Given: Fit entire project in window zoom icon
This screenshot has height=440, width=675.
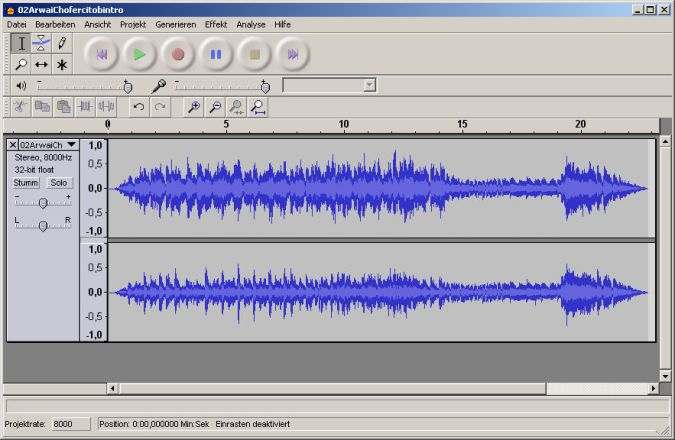Looking at the screenshot, I should (257, 107).
